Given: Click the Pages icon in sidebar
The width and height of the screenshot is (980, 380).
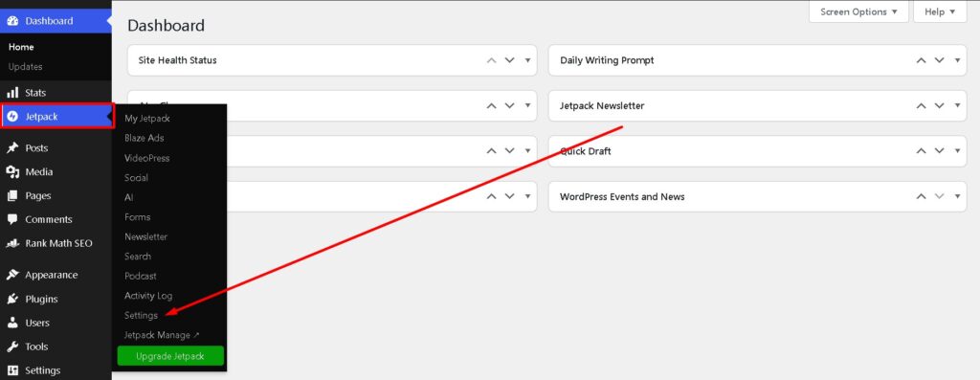Looking at the screenshot, I should point(12,195).
